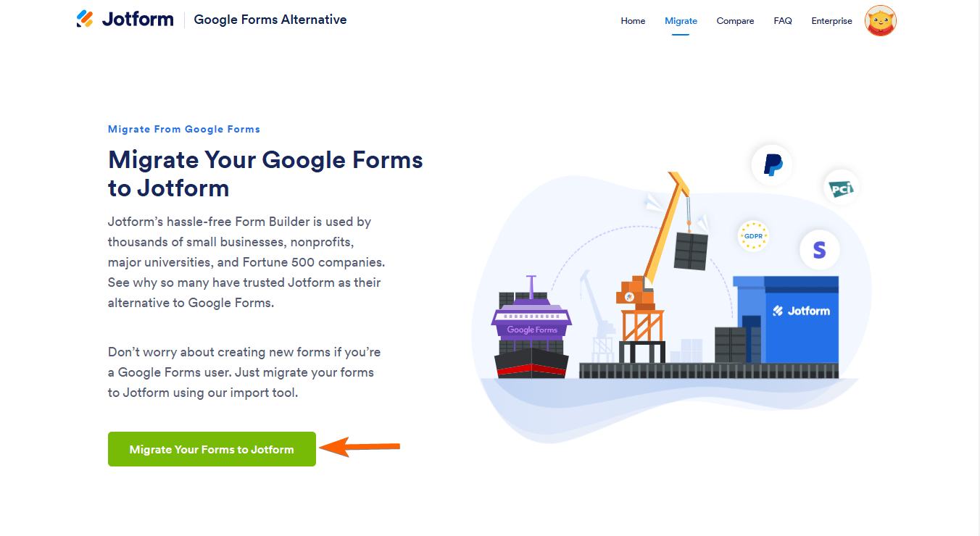Open the Compare nav item
The image size is (980, 536).
[x=735, y=21]
